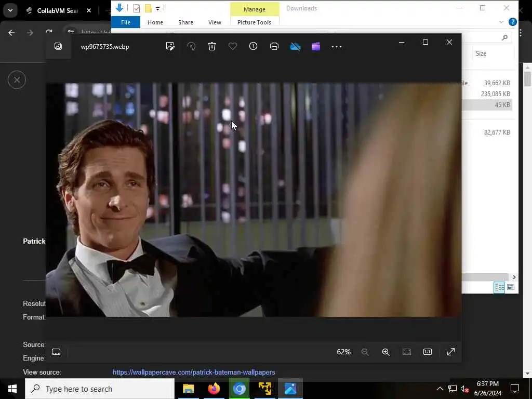Switch Explorer to details view icon
This screenshot has width=532, height=399.
499,287
